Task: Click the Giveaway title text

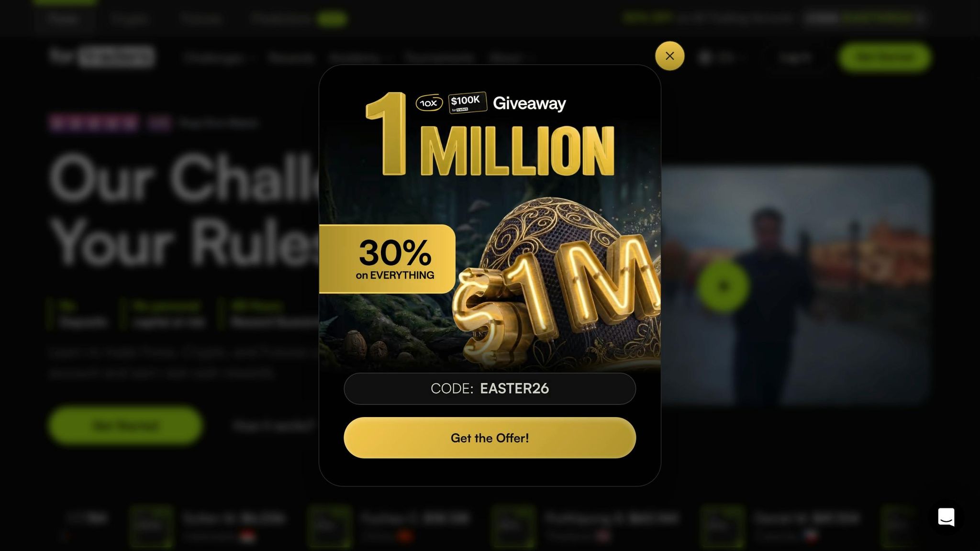Action: (529, 103)
